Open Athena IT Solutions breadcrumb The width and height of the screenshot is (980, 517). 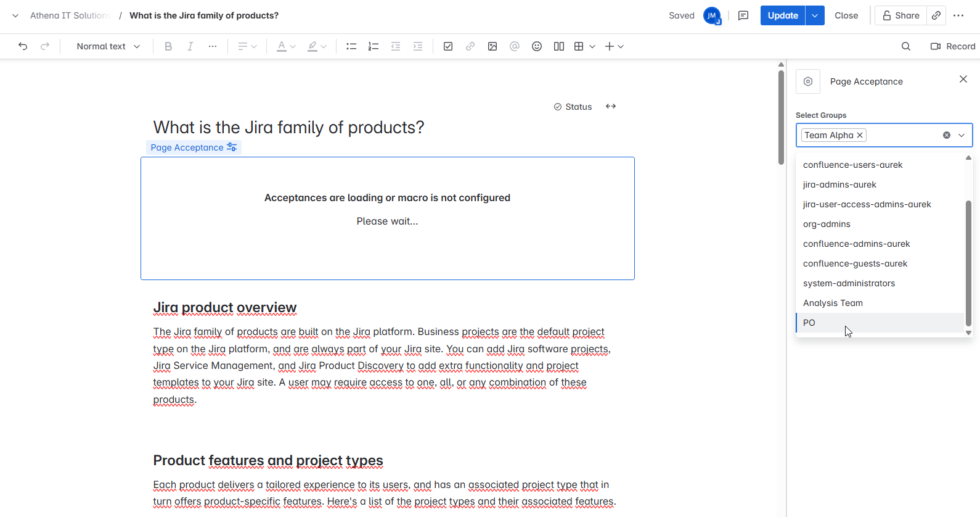70,15
